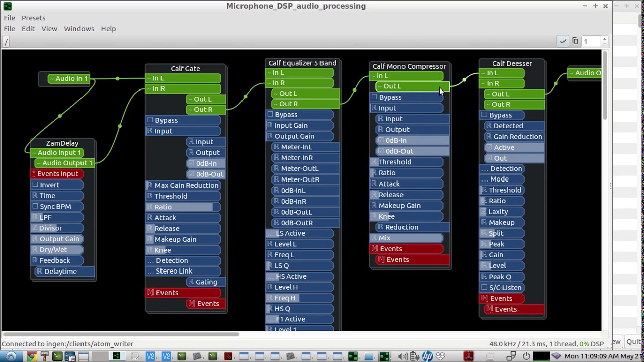
Task: Open the Presets menu
Action: point(34,18)
